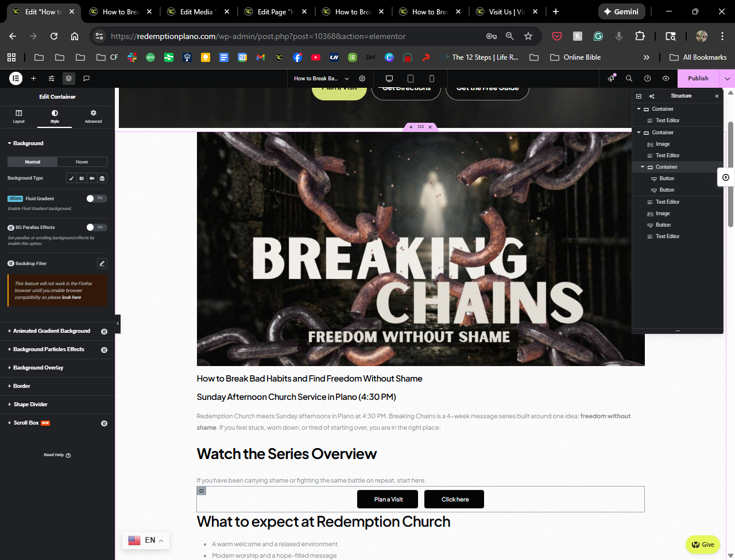735x560 pixels.
Task: Open the Notes speech bubble icon
Action: [x=87, y=79]
